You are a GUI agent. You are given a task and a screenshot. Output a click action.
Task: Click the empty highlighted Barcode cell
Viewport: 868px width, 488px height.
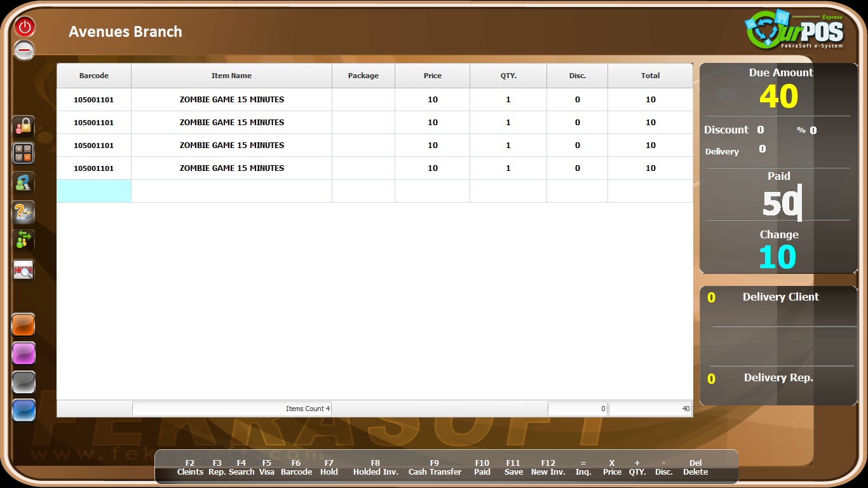[94, 191]
